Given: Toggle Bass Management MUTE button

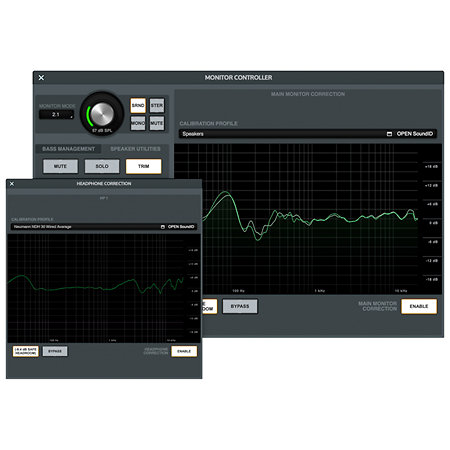Looking at the screenshot, I should pos(60,166).
